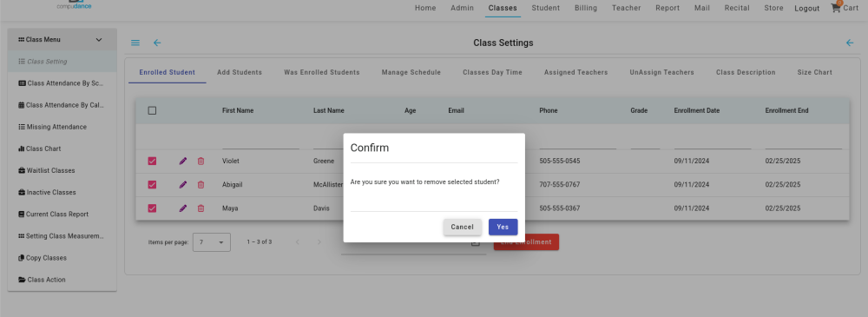The width and height of the screenshot is (868, 317).
Task: Open Store in the top navigation
Action: pyautogui.click(x=774, y=9)
